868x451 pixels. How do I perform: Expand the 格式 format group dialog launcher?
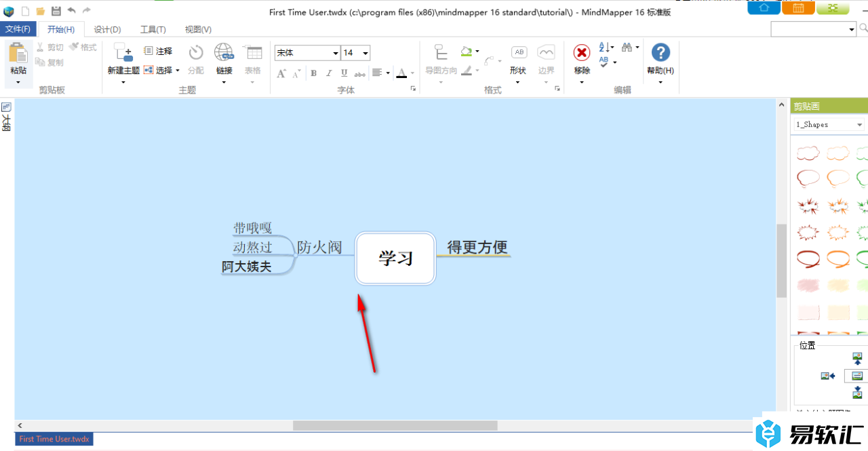coord(557,89)
